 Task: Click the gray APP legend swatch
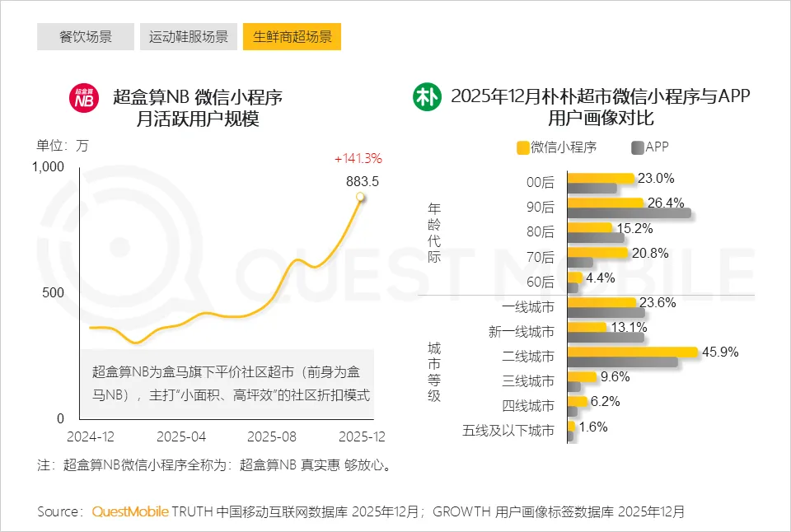[637, 147]
